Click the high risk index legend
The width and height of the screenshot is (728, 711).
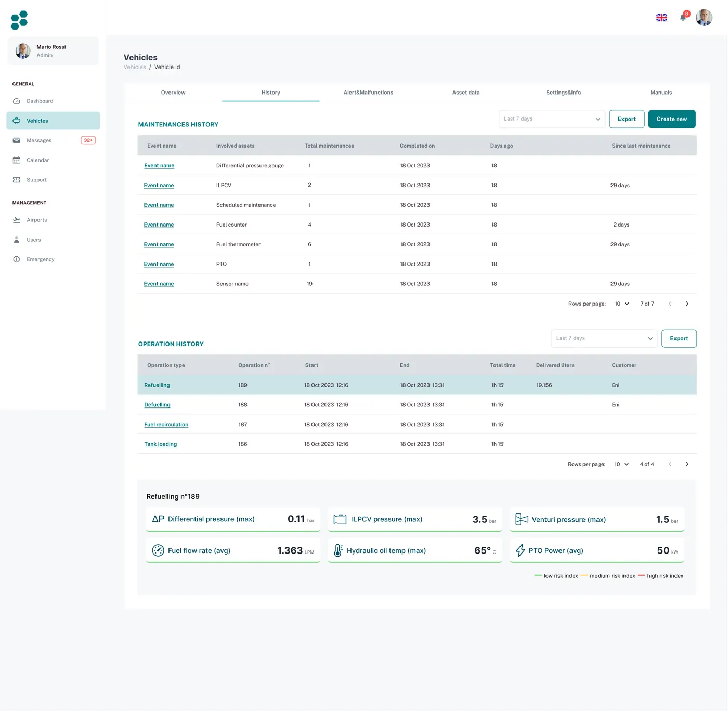point(660,576)
